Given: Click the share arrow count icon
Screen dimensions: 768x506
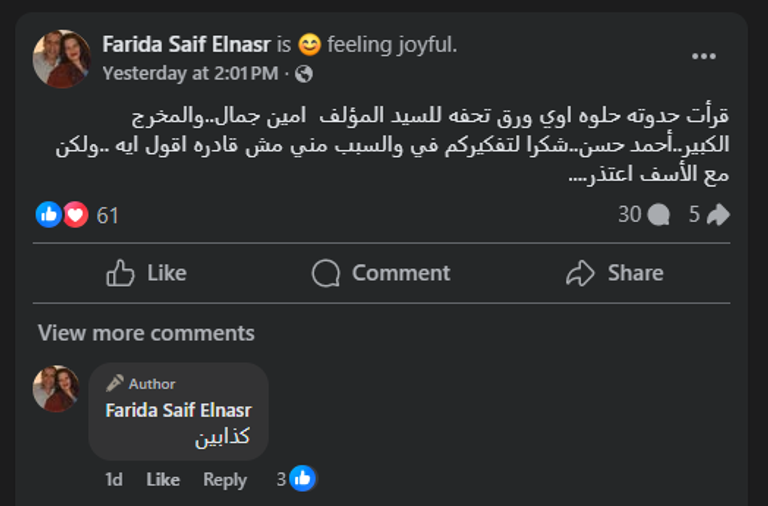Looking at the screenshot, I should coord(718,214).
